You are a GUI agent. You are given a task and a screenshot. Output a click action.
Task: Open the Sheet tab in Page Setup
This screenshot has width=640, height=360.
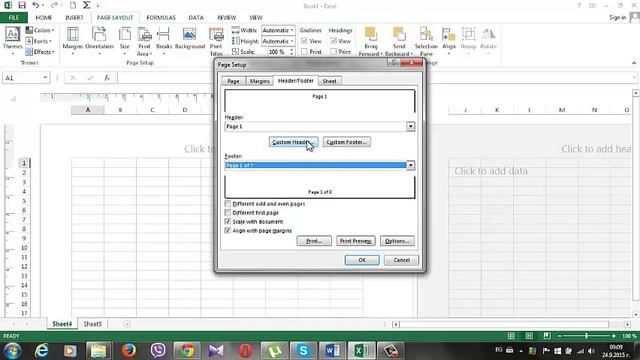click(x=329, y=81)
